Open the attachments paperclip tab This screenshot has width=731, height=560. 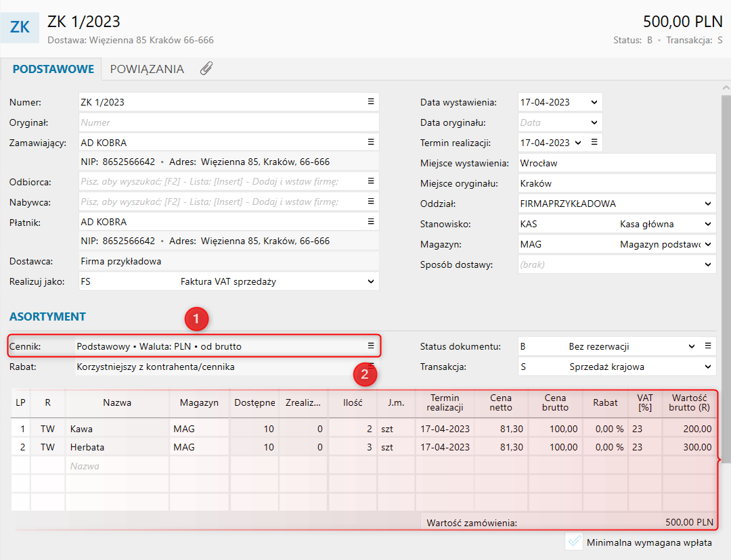[x=206, y=69]
